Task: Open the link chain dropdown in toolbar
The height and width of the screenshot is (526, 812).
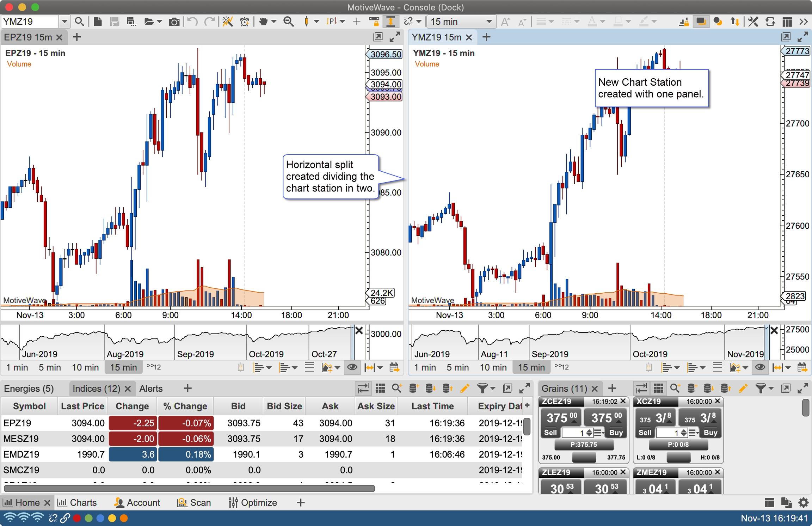Action: click(419, 22)
